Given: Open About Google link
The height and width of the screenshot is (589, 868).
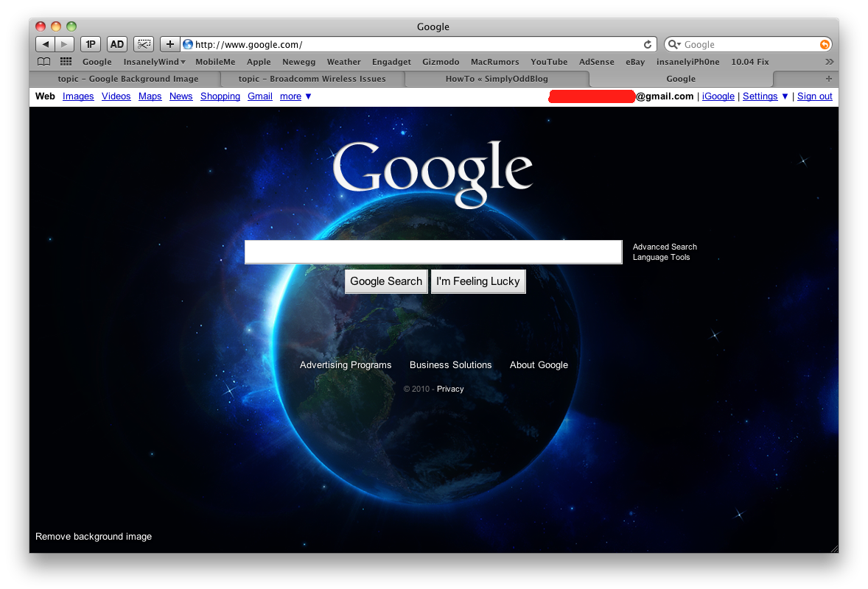Looking at the screenshot, I should coord(539,365).
